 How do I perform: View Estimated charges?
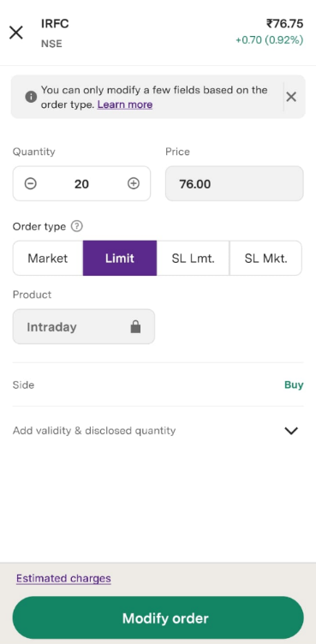tap(63, 578)
